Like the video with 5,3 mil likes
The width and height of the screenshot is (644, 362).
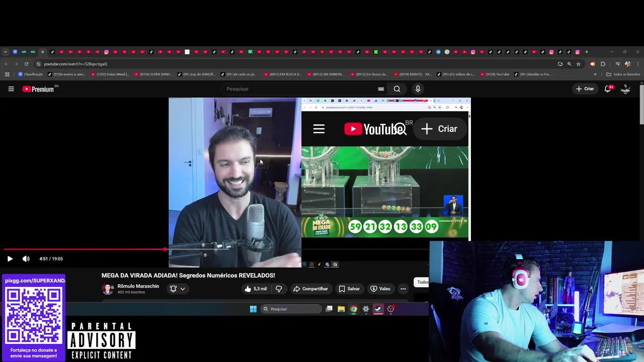pos(256,289)
